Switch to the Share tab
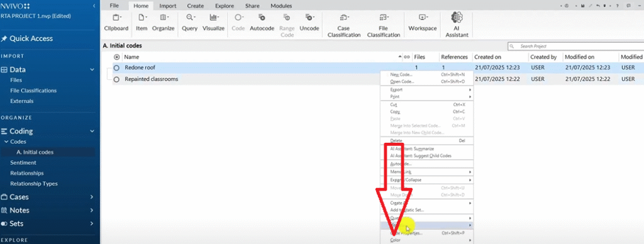Viewport: 644px width, 244px height. pos(252,6)
